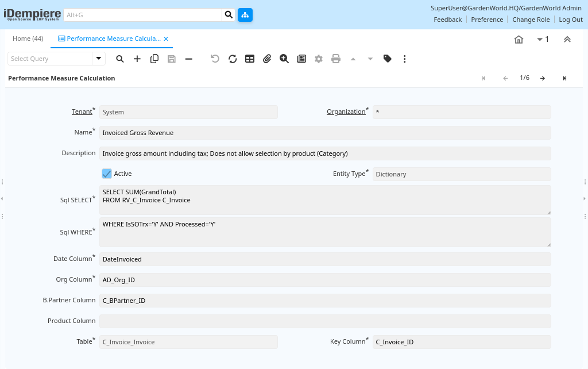Viewport: 588px width, 369px height.
Task: Close the Performance Measure Calculation tab
Action: (x=166, y=39)
